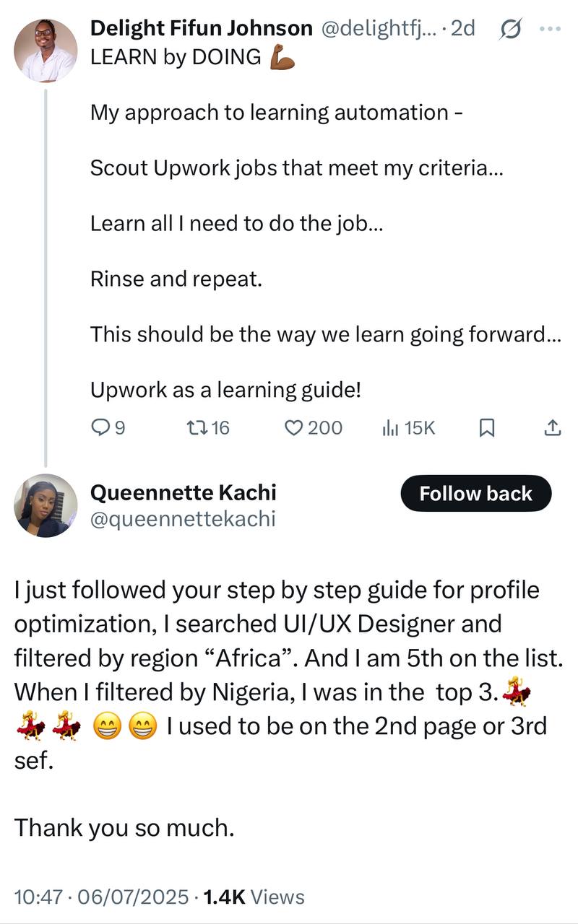Click the @queennettekachi handle
The height and width of the screenshot is (924, 578).
coord(183,519)
